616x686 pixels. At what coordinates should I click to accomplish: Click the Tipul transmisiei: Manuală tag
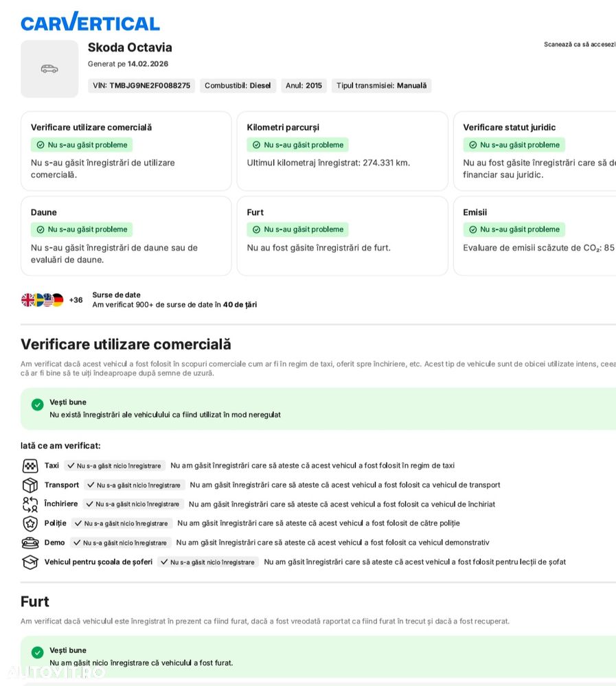(x=381, y=86)
